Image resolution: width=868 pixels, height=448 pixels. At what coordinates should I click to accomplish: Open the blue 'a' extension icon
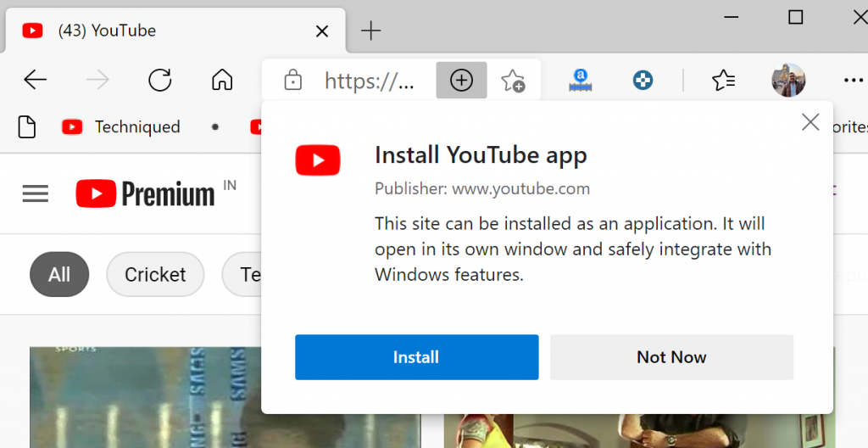[580, 81]
